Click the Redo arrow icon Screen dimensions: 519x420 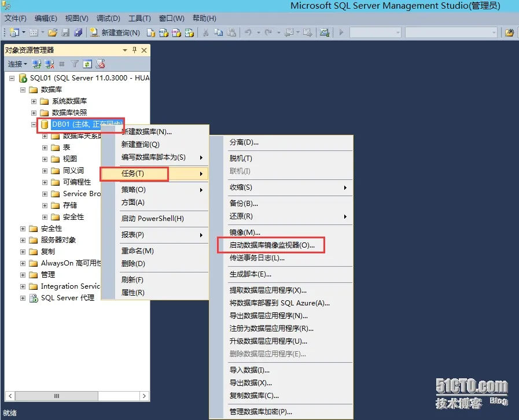(268, 32)
